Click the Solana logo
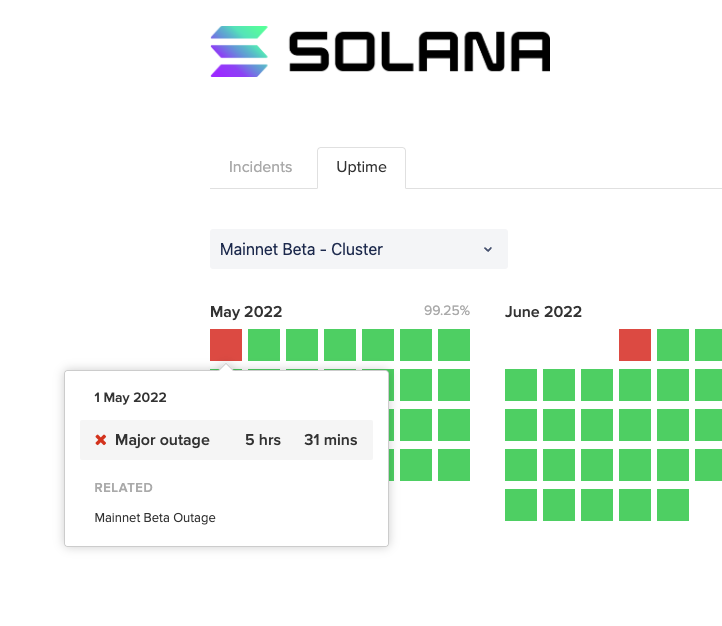 [380, 52]
